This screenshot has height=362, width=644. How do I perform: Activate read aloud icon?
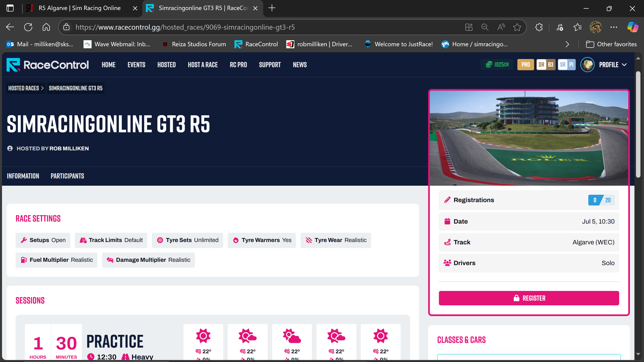click(x=501, y=27)
